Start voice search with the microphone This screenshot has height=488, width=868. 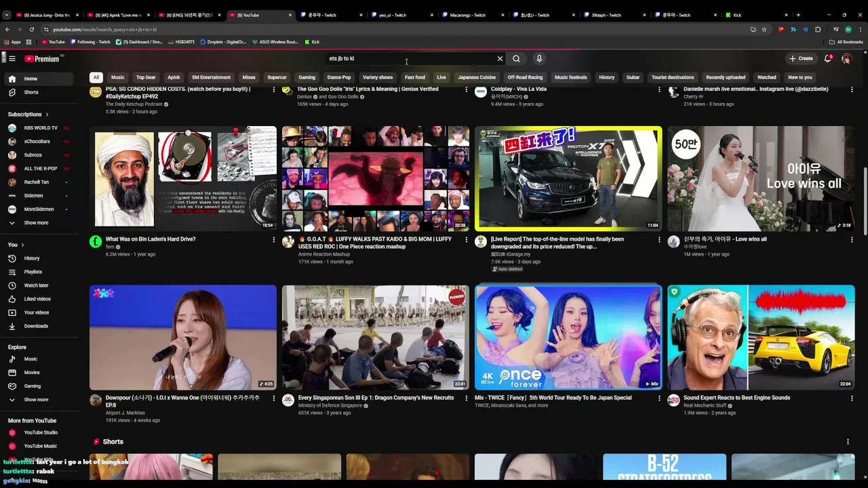click(x=539, y=58)
